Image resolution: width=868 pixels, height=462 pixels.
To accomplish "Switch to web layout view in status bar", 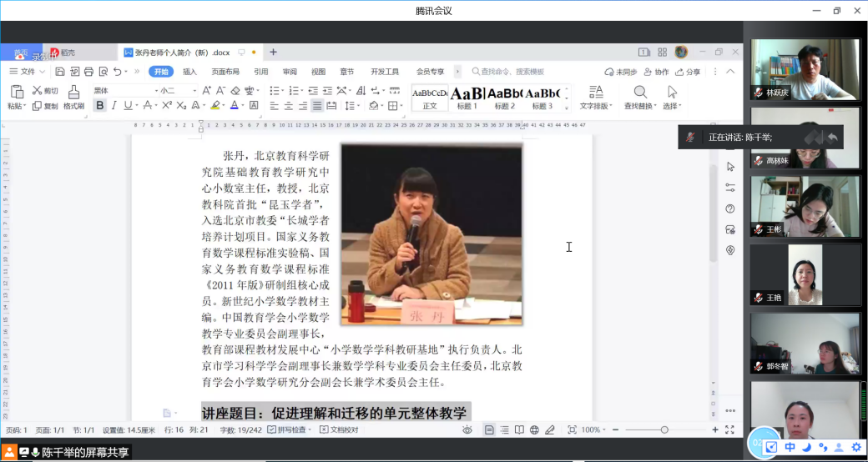I will click(x=534, y=430).
